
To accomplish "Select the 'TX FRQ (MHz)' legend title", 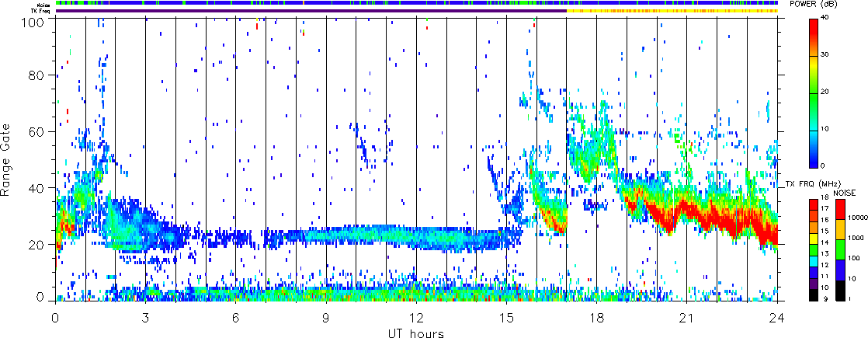I will point(813,184).
